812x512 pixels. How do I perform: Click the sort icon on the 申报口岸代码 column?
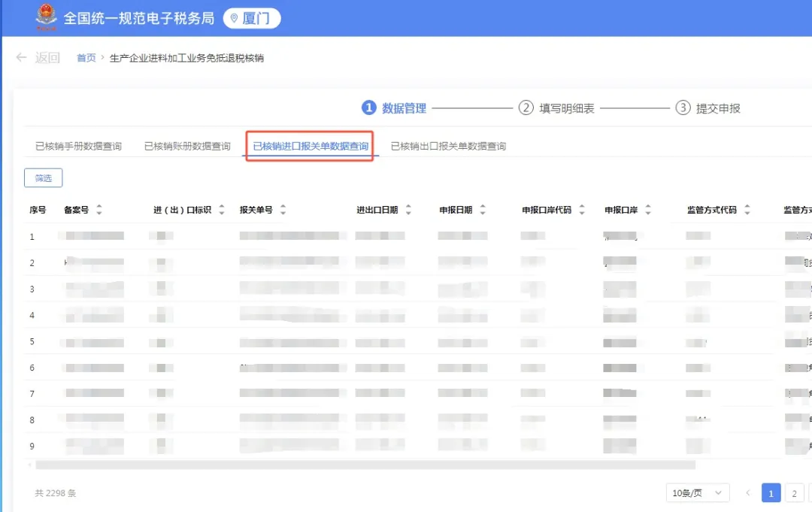click(x=582, y=210)
